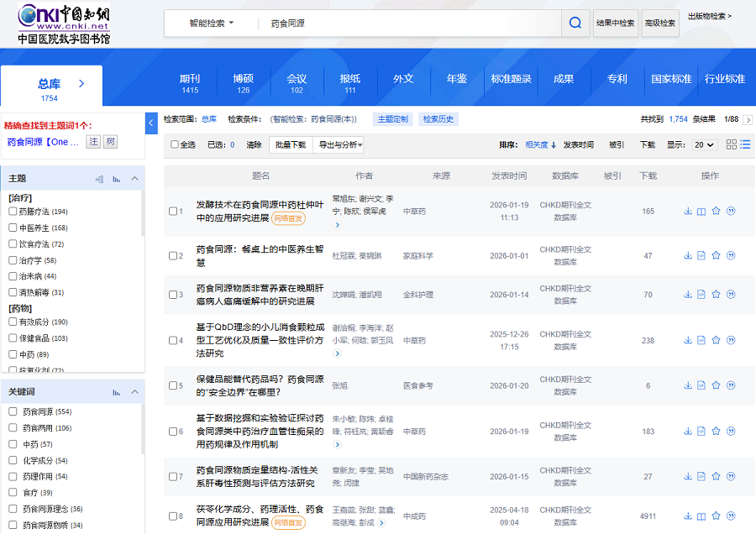756x534 pixels.
Task: Open the 智能检索 search type dropdown
Action: 212,24
